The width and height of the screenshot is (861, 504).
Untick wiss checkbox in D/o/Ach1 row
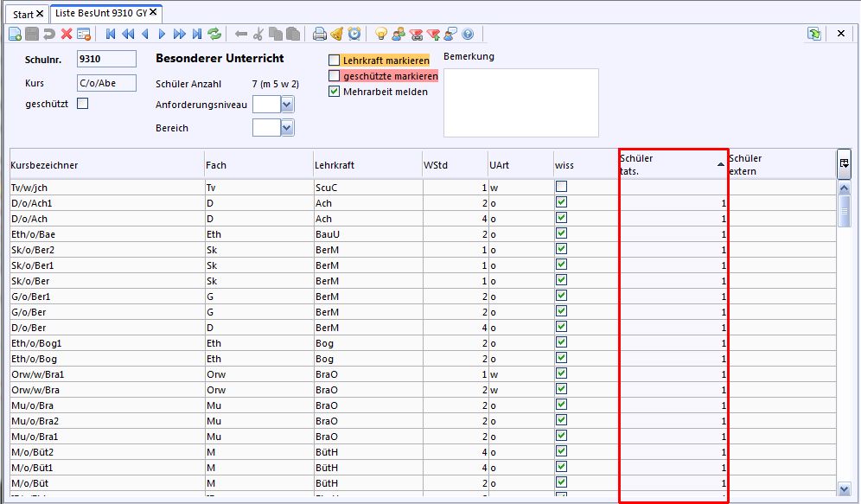click(x=561, y=202)
